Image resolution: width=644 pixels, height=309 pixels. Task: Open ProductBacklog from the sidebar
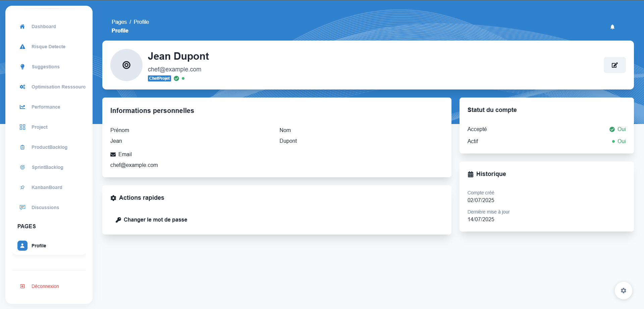pos(49,147)
